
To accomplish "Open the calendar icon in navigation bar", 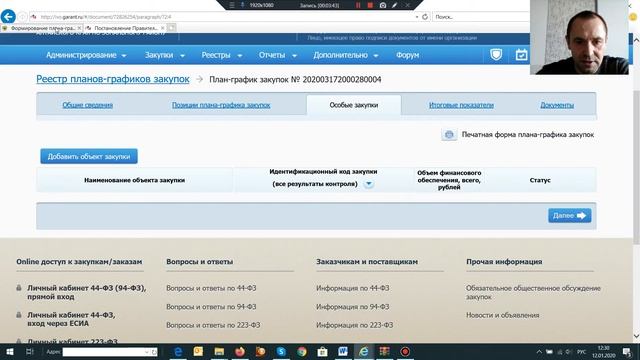I will point(521,54).
